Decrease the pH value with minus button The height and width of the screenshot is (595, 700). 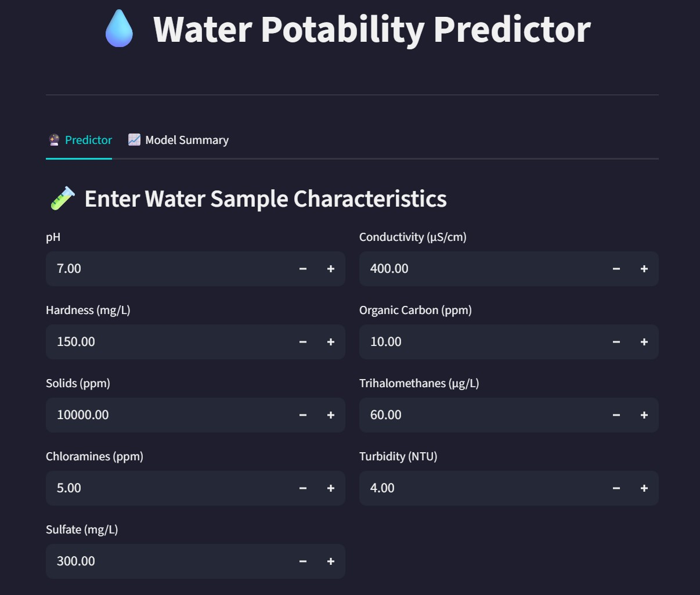pos(303,269)
